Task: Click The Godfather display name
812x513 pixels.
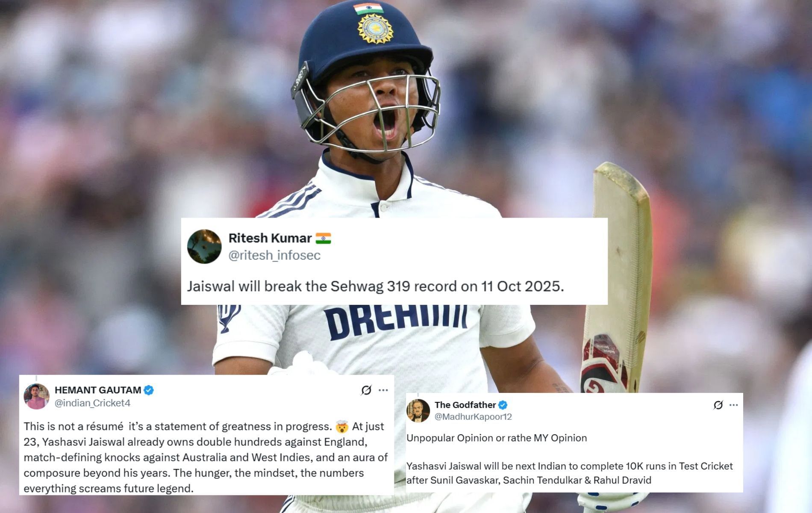Action: tap(465, 404)
